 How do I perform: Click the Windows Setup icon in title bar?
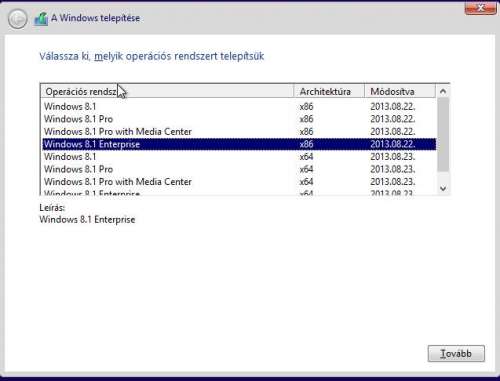[41, 19]
